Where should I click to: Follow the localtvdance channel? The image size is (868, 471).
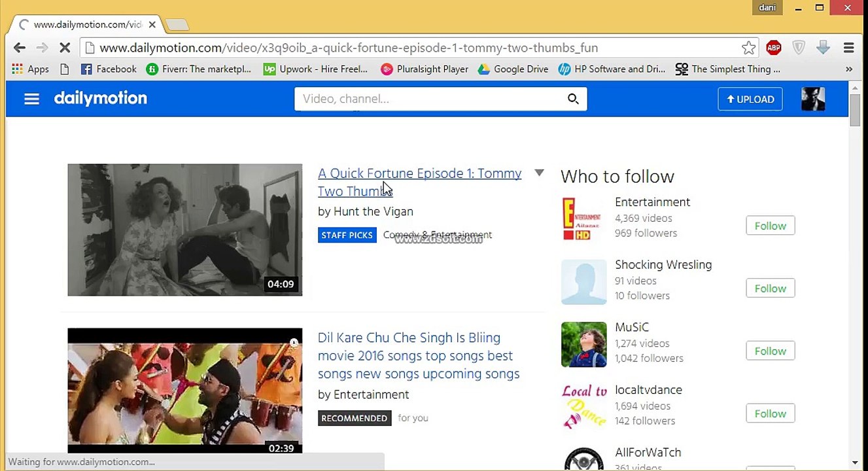coord(771,413)
